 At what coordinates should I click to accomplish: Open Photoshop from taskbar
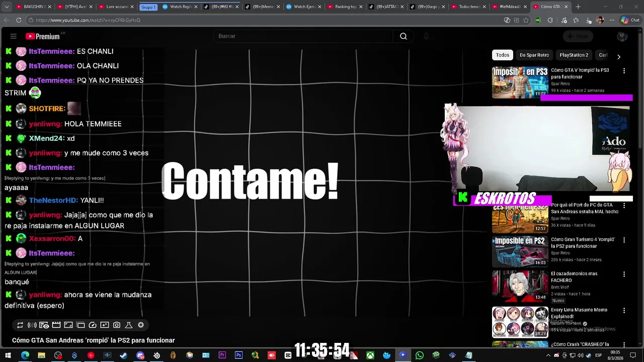238,355
